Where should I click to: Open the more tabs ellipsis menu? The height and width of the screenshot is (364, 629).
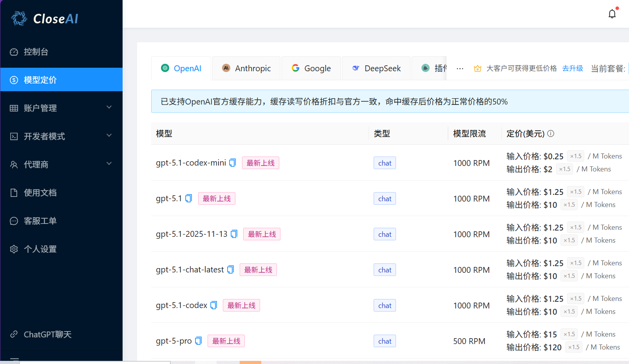click(x=460, y=68)
